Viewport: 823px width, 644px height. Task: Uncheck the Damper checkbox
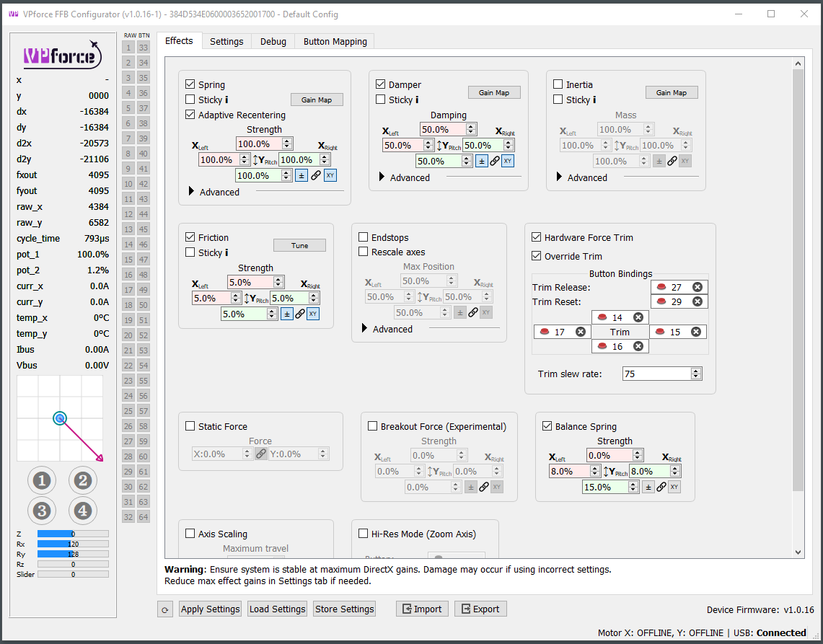click(x=381, y=84)
